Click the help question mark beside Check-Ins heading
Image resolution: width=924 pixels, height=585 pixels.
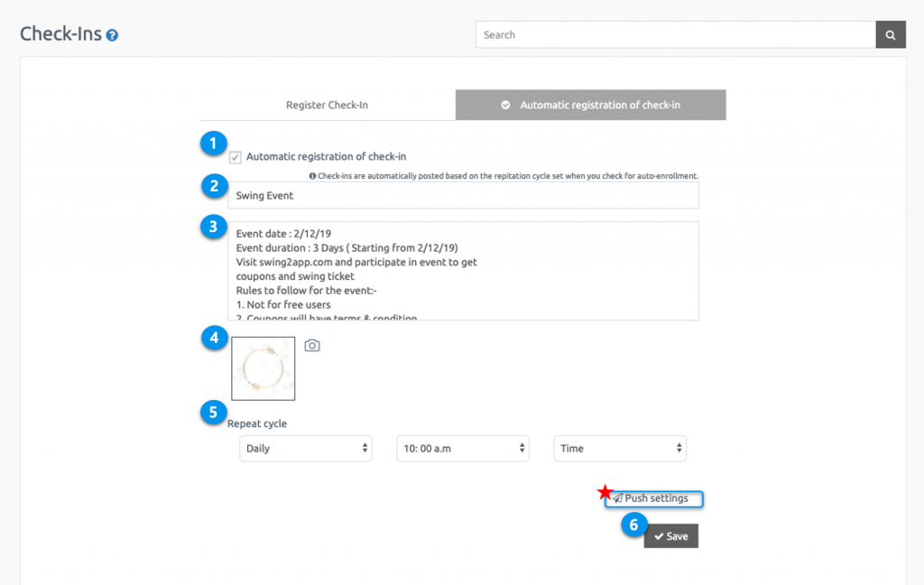[112, 34]
